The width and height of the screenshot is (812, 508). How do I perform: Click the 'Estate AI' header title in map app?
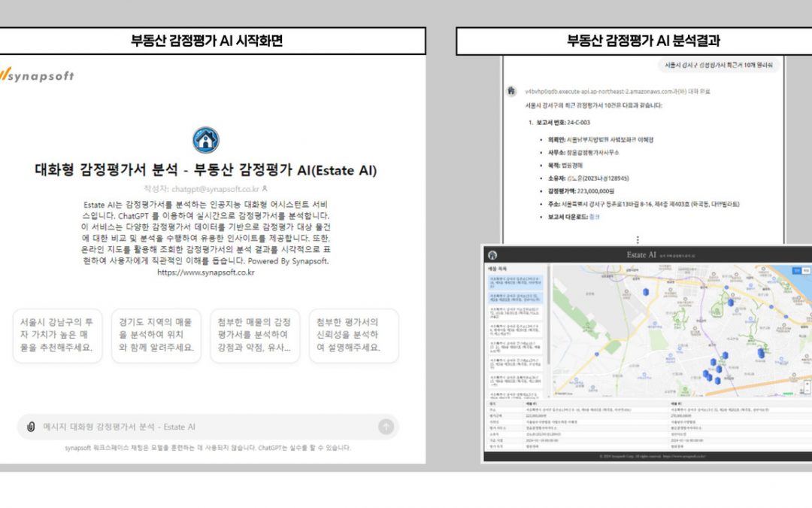point(641,254)
